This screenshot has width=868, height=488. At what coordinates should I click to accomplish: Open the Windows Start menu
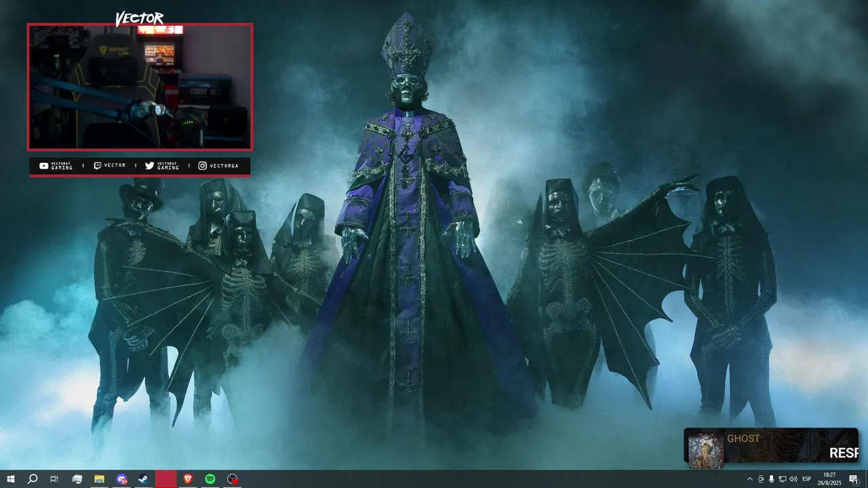(x=11, y=479)
